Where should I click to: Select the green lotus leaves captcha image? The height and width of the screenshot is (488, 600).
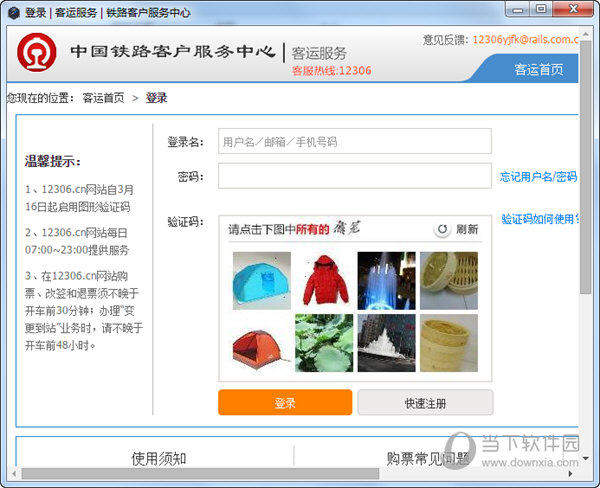point(324,343)
